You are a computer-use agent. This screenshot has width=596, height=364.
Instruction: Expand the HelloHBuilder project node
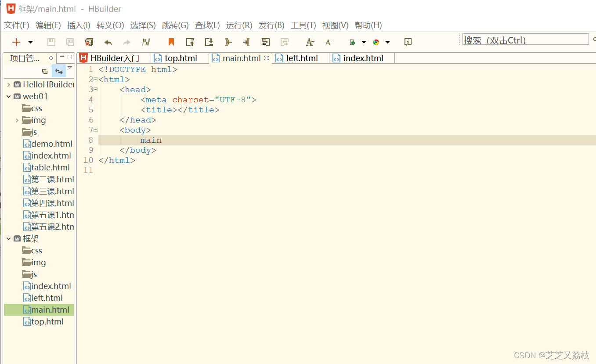pyautogui.click(x=9, y=85)
